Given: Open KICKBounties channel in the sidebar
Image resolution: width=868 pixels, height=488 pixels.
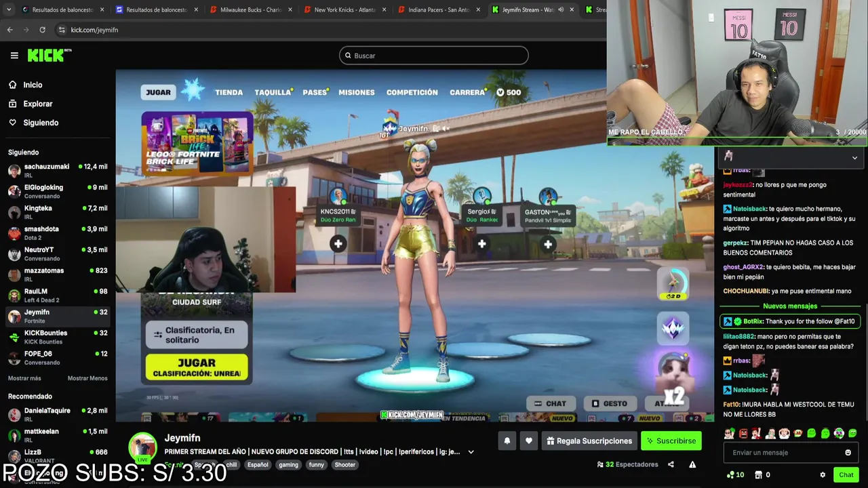Looking at the screenshot, I should [58, 337].
